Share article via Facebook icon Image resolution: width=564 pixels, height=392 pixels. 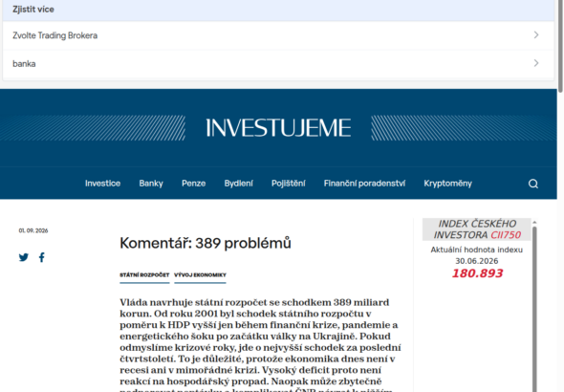point(42,257)
